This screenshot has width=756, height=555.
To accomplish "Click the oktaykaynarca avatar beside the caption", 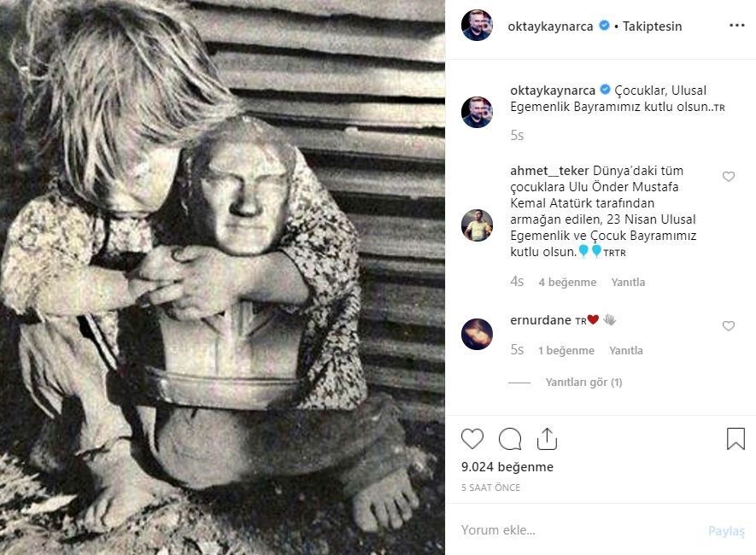I will point(477,112).
